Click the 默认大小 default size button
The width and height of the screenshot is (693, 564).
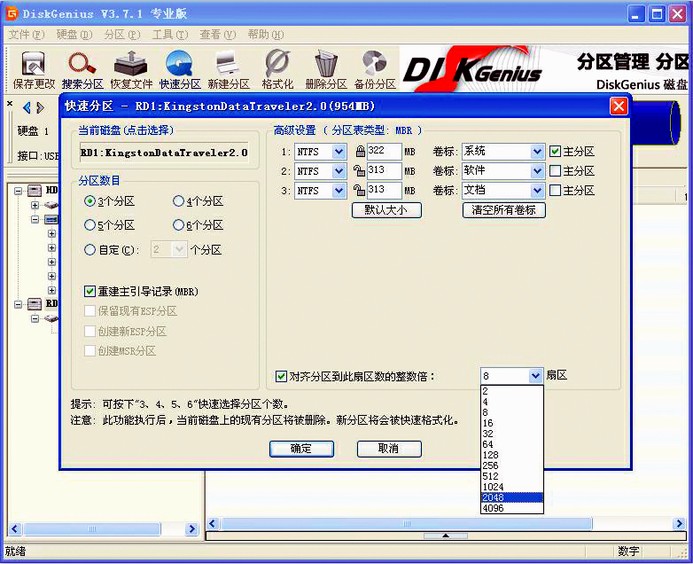click(x=387, y=210)
